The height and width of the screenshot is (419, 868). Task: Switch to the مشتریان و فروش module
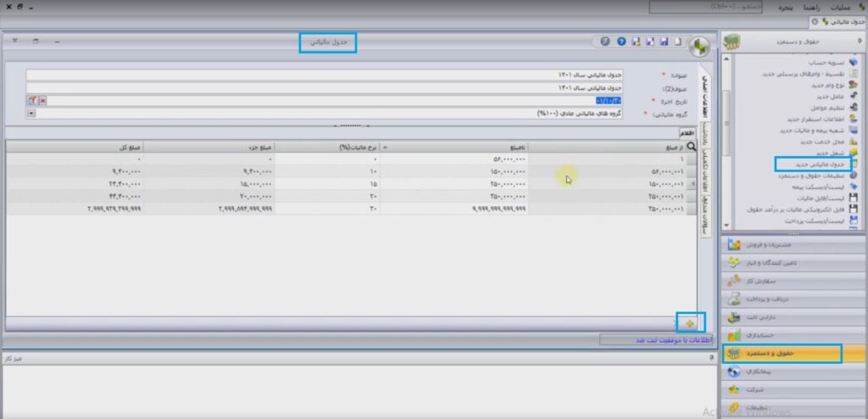pyautogui.click(x=793, y=244)
